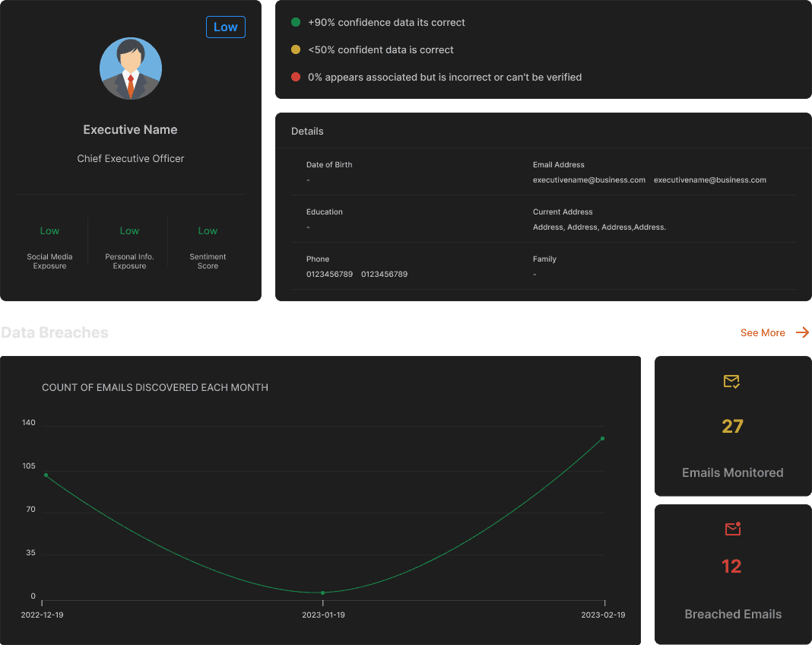Select the yellow 50% confidence dot
This screenshot has height=645, width=812.
click(296, 49)
